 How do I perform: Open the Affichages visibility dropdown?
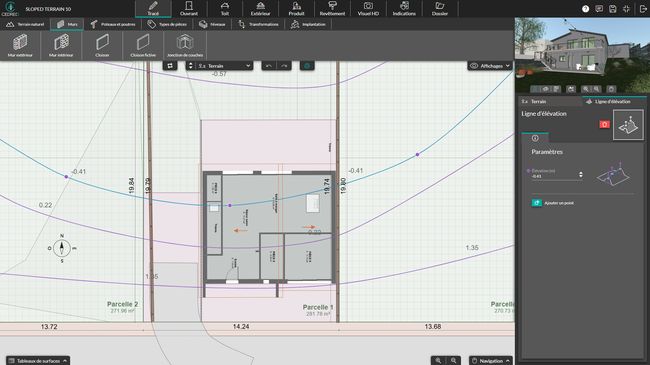point(490,66)
